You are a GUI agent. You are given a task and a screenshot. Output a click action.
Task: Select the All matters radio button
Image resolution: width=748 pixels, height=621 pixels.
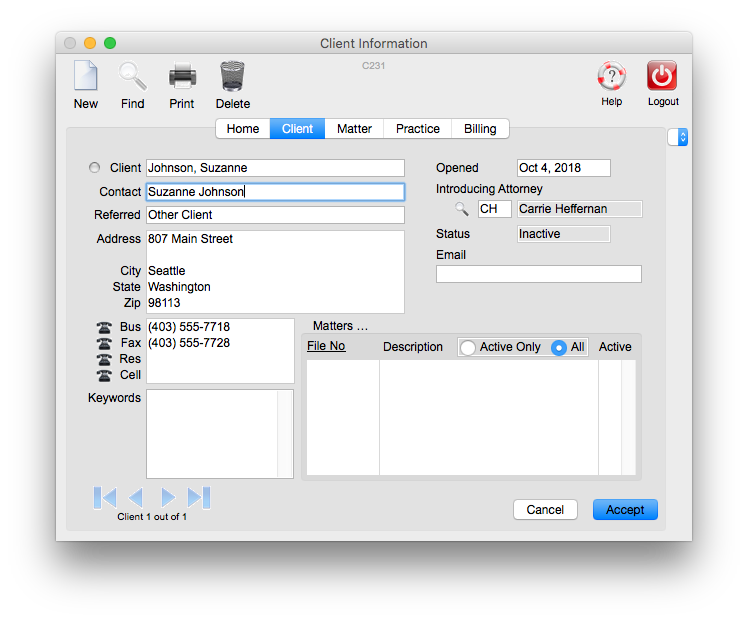(x=559, y=348)
